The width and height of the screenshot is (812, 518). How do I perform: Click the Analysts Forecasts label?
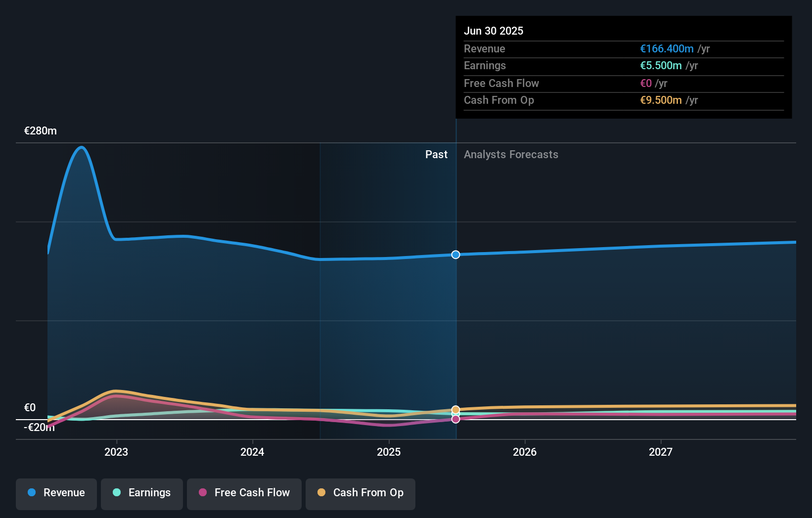pos(511,155)
